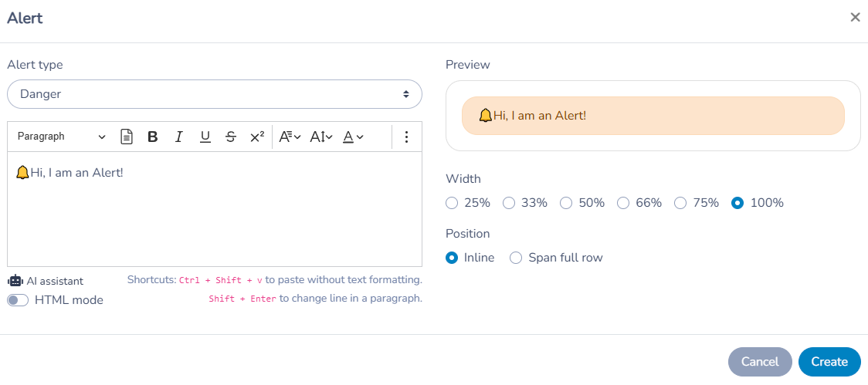Click the Bold formatting icon
The width and height of the screenshot is (868, 385).
[153, 137]
